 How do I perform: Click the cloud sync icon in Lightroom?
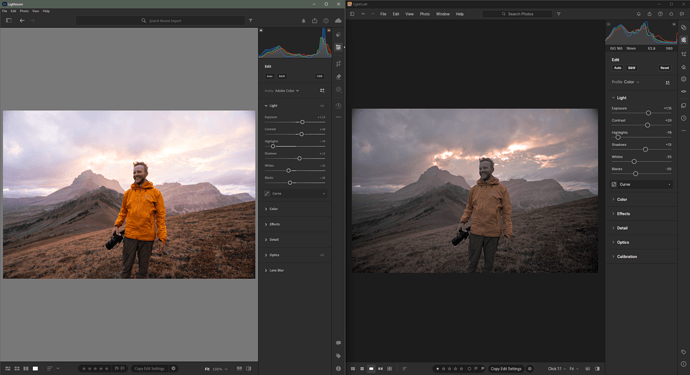click(x=338, y=21)
